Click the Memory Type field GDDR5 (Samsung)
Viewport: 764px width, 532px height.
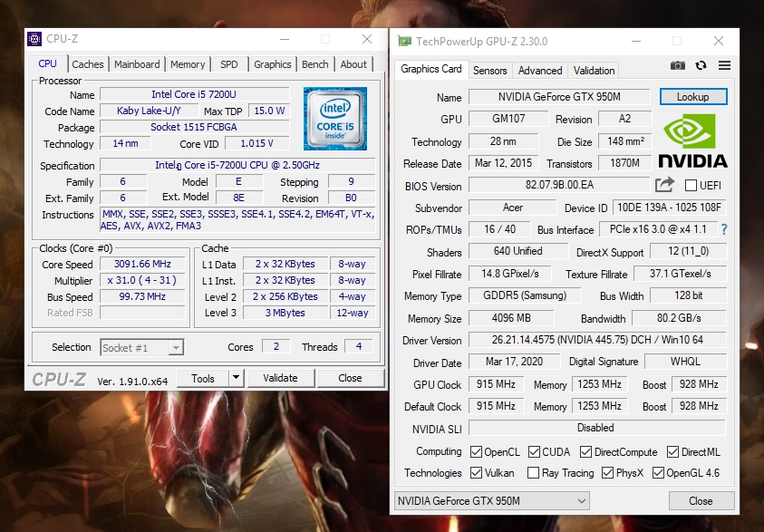(x=525, y=295)
